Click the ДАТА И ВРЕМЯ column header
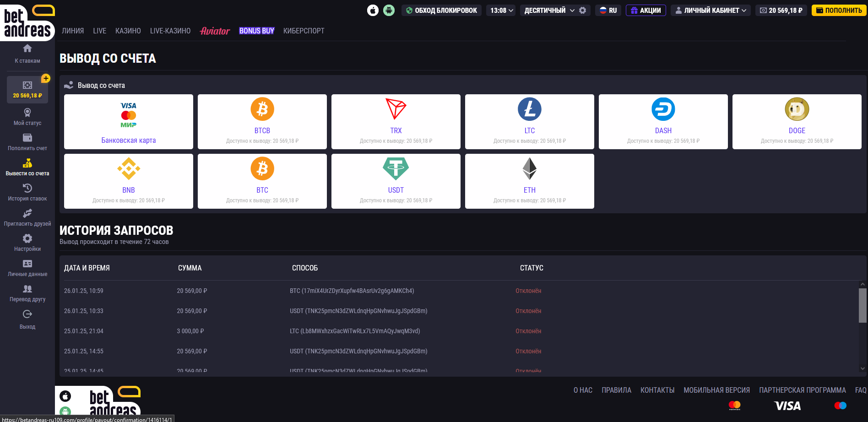The image size is (868, 422). tap(87, 268)
